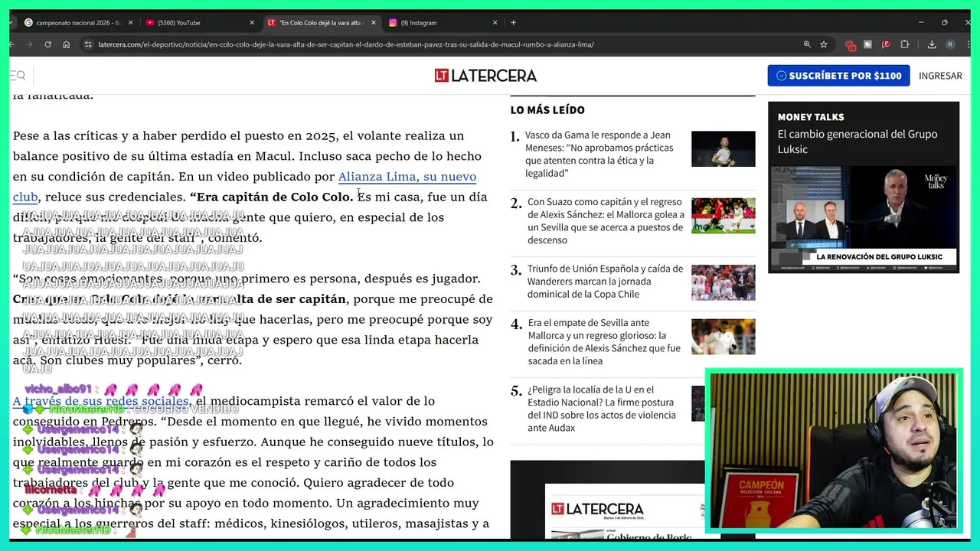Image resolution: width=980 pixels, height=551 pixels.
Task: Go to La Tercera homepage via logo
Action: pos(485,76)
